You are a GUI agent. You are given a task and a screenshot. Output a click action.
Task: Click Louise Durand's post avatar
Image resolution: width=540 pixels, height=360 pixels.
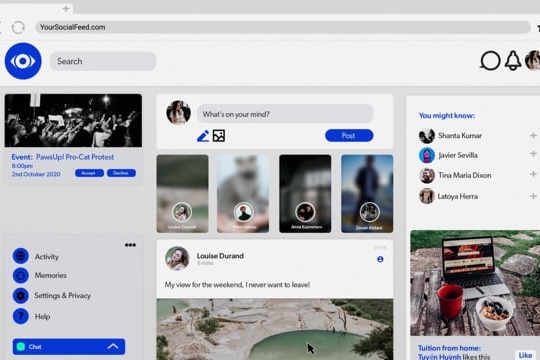click(177, 258)
